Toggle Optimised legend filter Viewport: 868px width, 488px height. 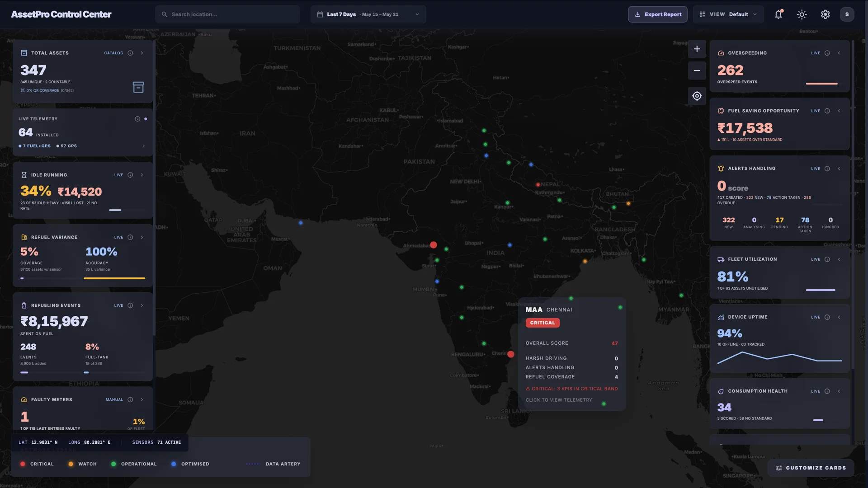(x=190, y=464)
